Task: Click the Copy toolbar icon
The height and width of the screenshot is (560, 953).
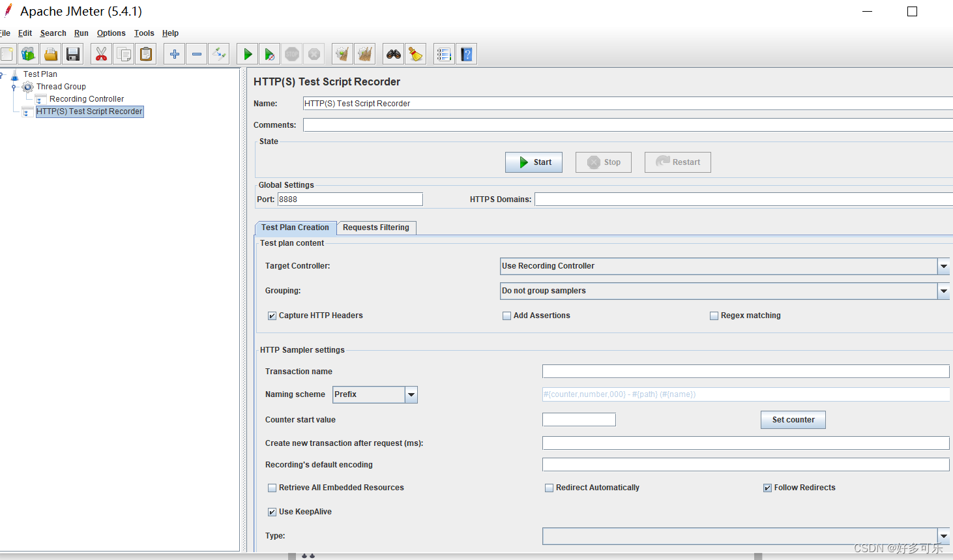Action: [123, 54]
